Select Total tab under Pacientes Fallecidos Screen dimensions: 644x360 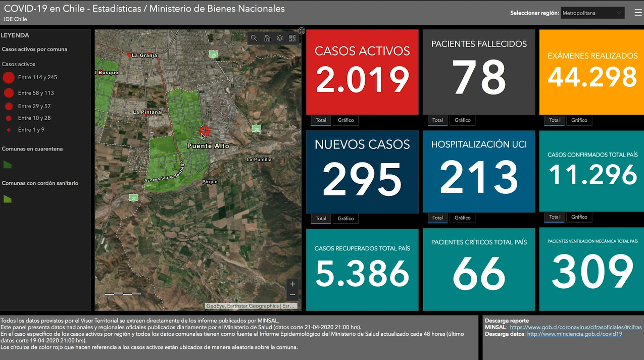point(437,120)
